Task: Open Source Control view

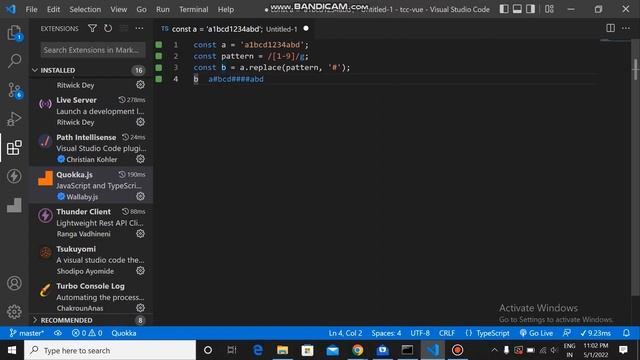Action: point(14,90)
